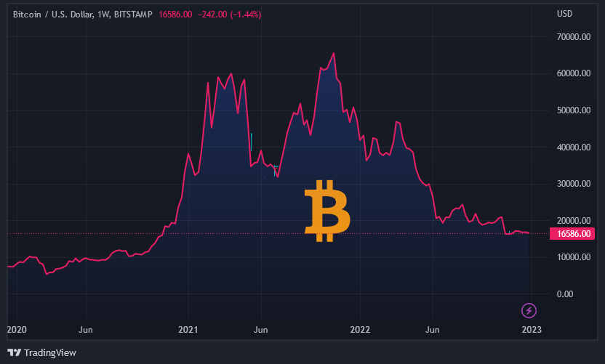Click the 2022 time axis label

pos(360,330)
